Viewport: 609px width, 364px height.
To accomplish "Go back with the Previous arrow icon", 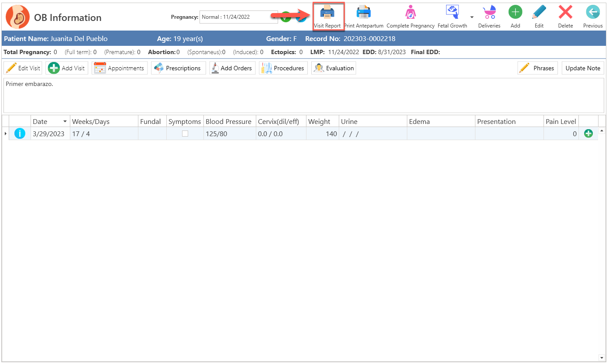I will pos(592,12).
